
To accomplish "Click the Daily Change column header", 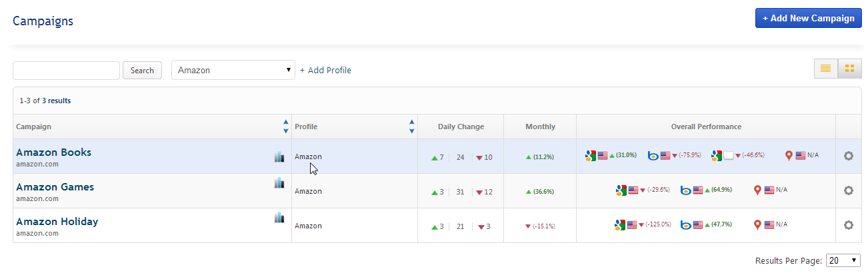I will 461,127.
